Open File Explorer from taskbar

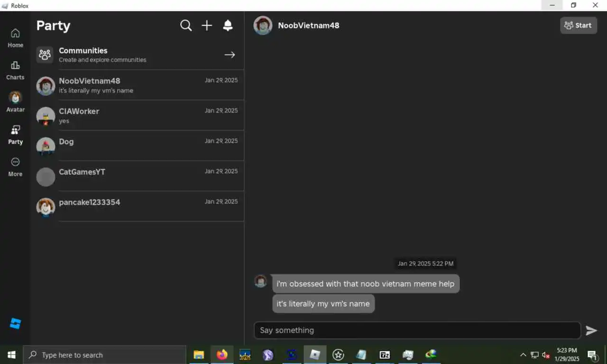[199, 355]
